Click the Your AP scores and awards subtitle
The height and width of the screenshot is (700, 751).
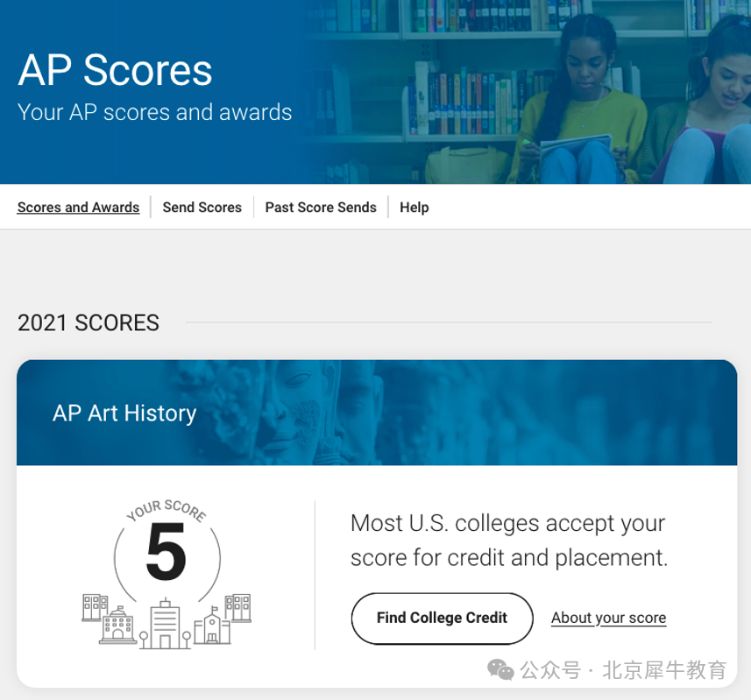click(154, 112)
